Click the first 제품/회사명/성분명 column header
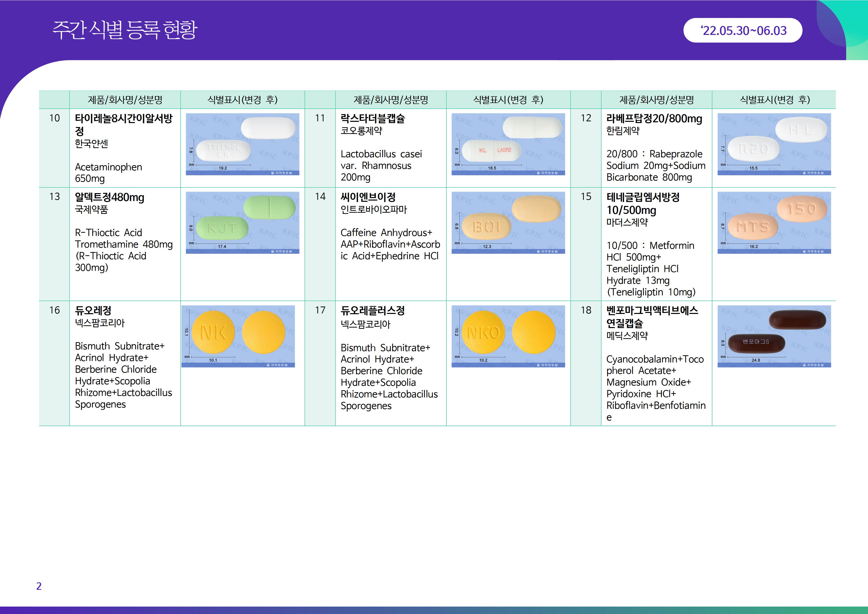Viewport: 868px width, 614px height. pyautogui.click(x=125, y=100)
